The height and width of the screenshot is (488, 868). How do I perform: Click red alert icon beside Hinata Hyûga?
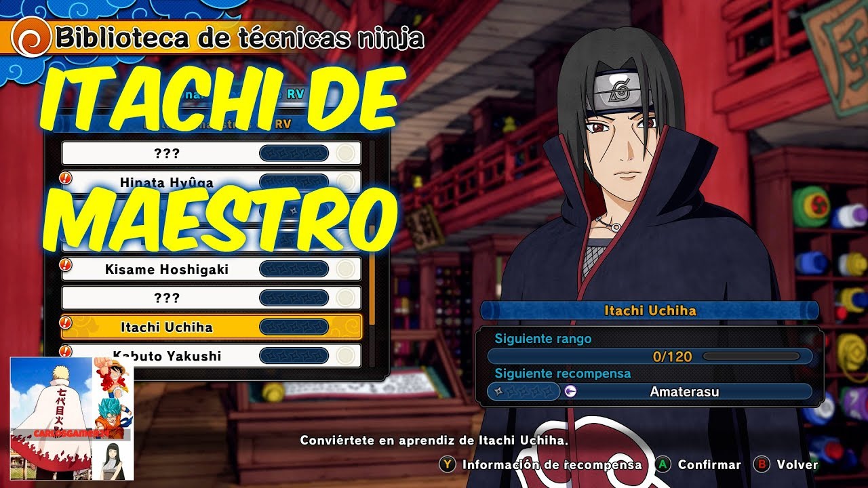pyautogui.click(x=66, y=178)
